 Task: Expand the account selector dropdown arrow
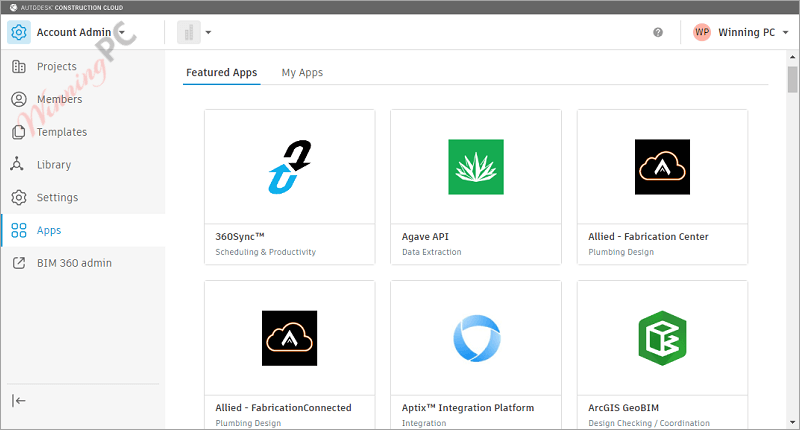coord(208,32)
